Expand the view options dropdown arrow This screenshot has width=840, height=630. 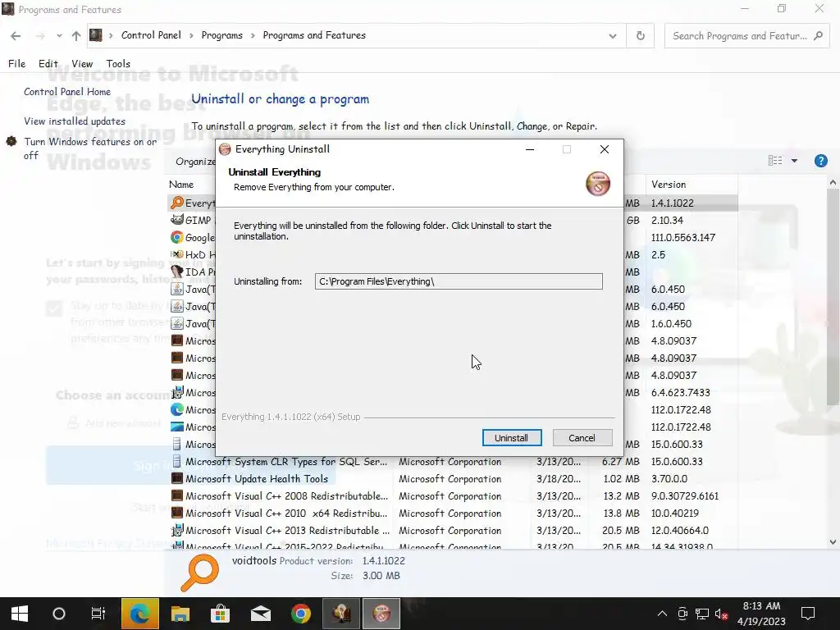click(x=794, y=161)
